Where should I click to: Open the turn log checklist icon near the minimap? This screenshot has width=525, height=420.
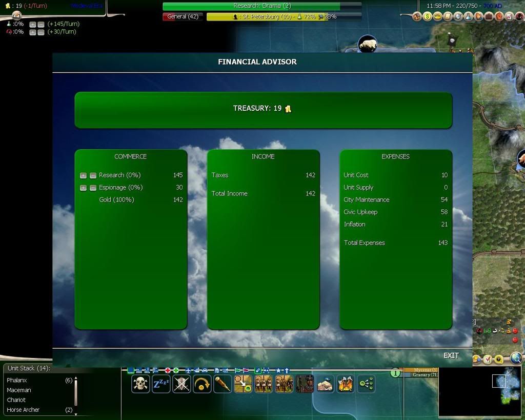488,359
